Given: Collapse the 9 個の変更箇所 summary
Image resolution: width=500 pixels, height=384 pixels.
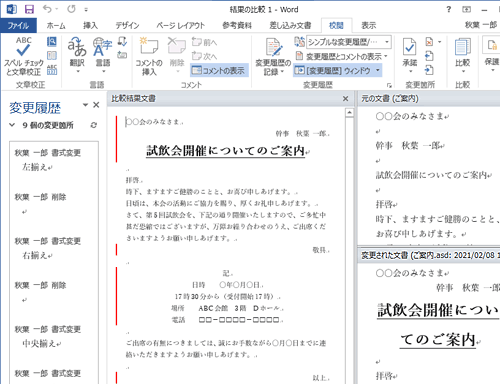Looking at the screenshot, I should tap(12, 125).
